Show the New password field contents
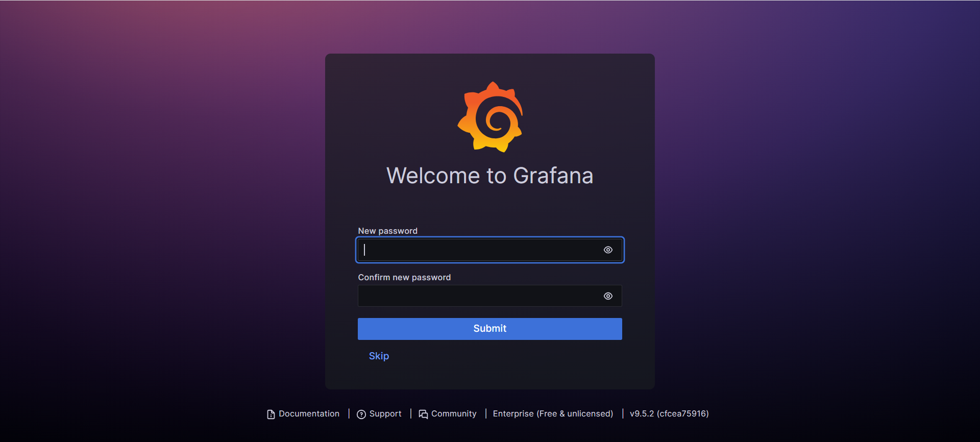The width and height of the screenshot is (980, 442). click(x=608, y=250)
